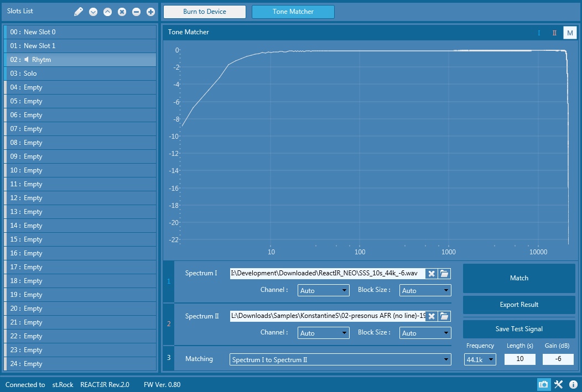This screenshot has height=392, width=582.
Task: Toggle the Spectrum I curve display
Action: 539,33
